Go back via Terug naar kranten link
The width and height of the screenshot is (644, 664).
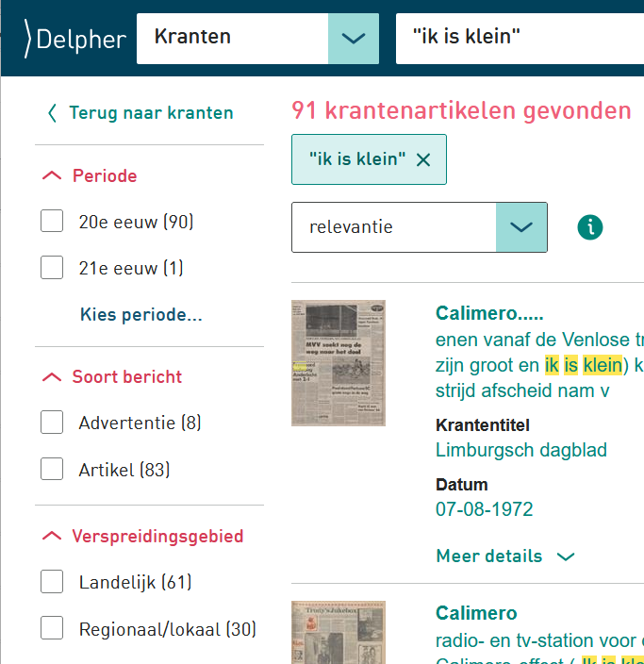(151, 112)
